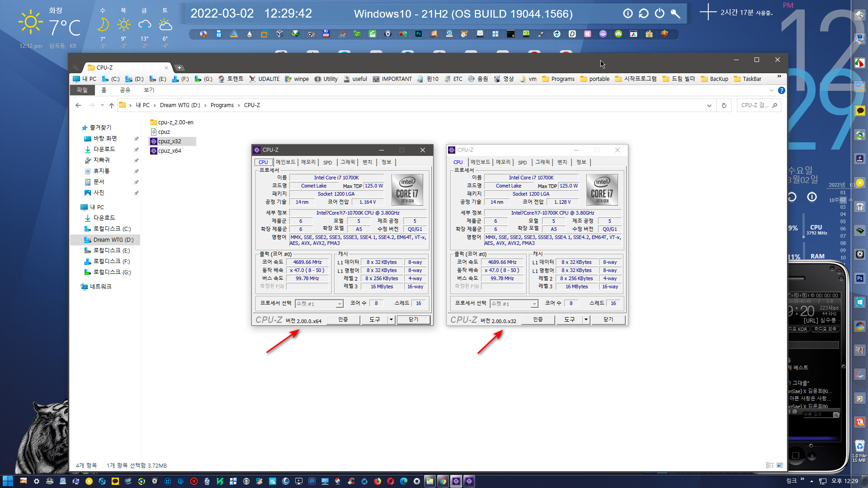Expand the 도구 dropdown in right CPU-Z
Viewport: 868px width, 488px height.
(585, 319)
